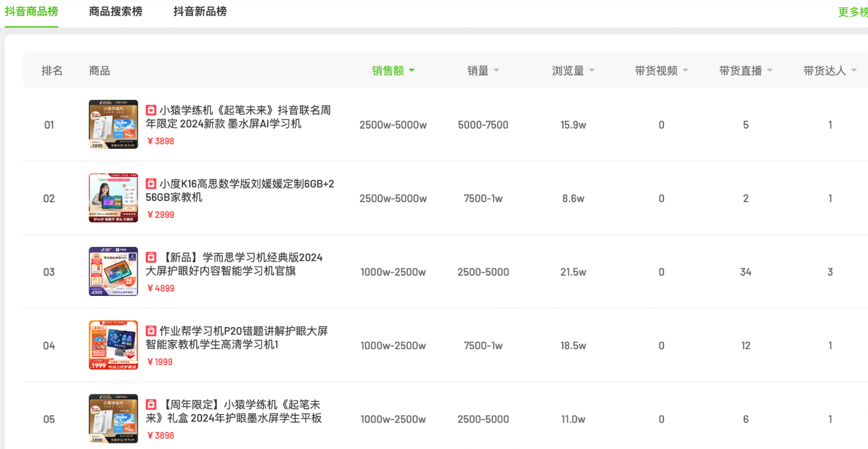Click rank number 02

click(49, 198)
